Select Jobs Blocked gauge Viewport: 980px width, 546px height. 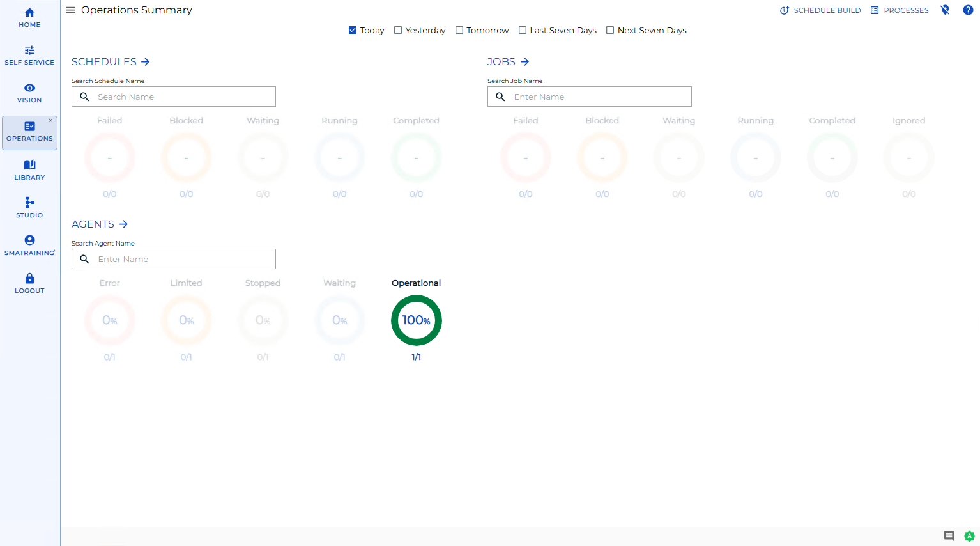(x=602, y=158)
